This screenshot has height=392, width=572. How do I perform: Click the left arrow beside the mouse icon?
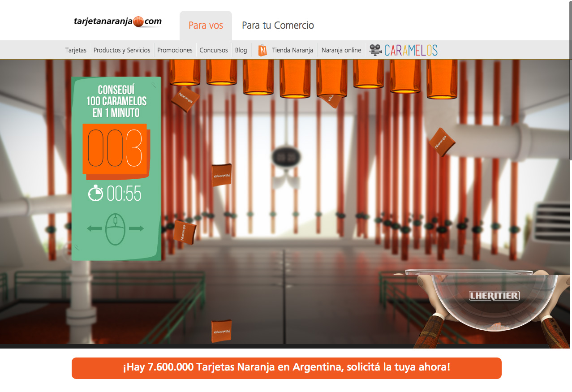pyautogui.click(x=95, y=229)
